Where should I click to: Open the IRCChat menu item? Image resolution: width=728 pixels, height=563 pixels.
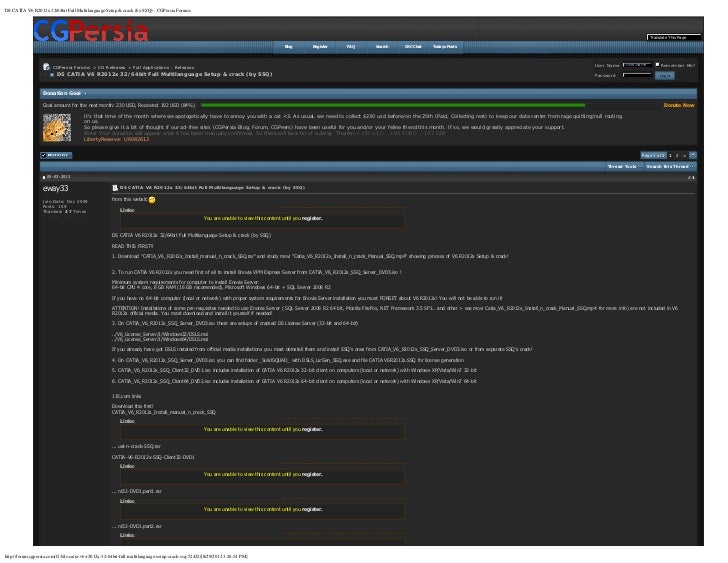[413, 46]
